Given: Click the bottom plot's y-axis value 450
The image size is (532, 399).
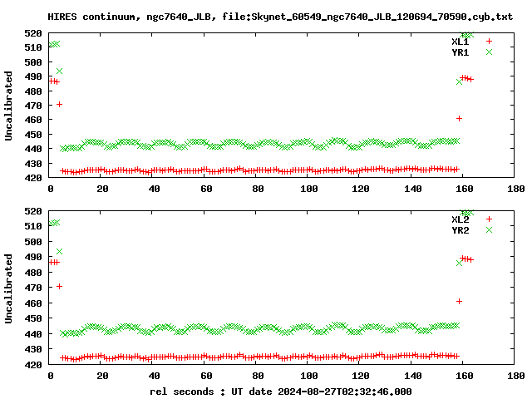Looking at the screenshot, I should coord(33,318).
